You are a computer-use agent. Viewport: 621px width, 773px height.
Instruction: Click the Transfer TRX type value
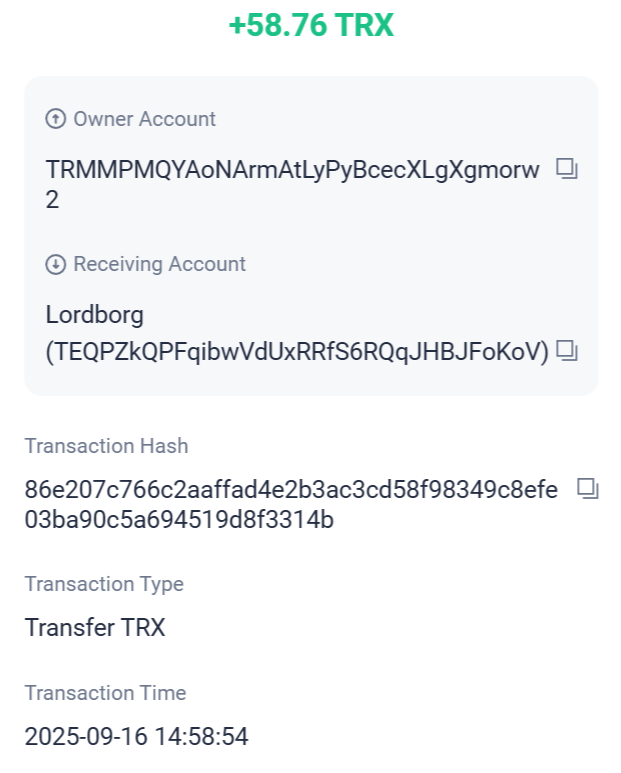tap(95, 628)
